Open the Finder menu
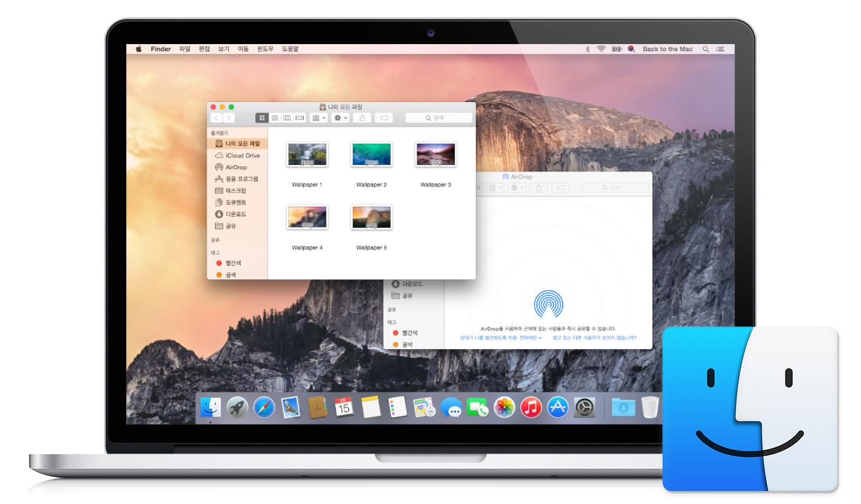 click(161, 49)
